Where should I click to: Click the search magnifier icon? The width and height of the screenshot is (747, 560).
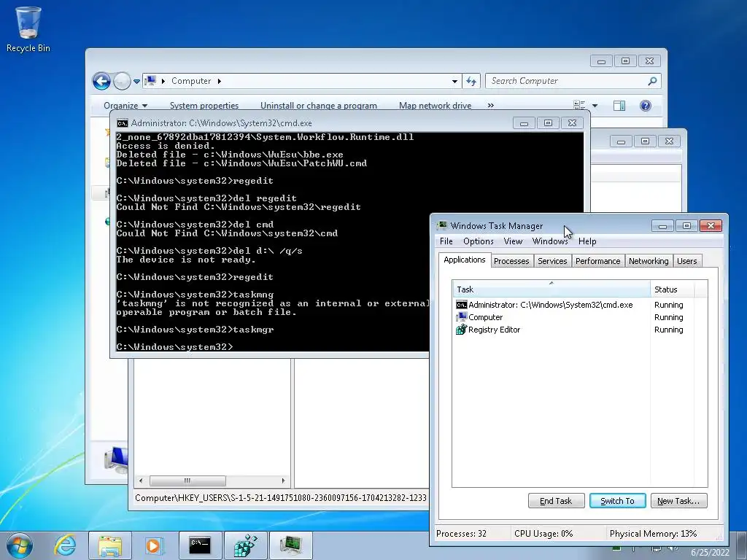click(x=652, y=81)
